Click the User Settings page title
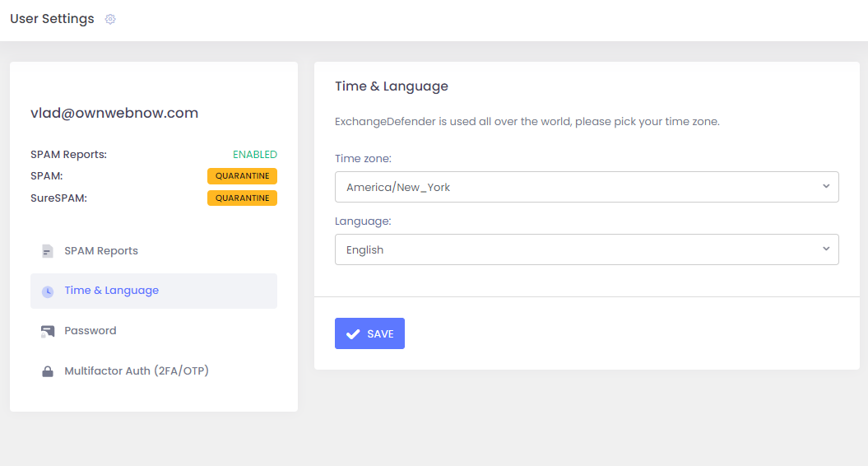Viewport: 868px width, 466px height. (52, 19)
